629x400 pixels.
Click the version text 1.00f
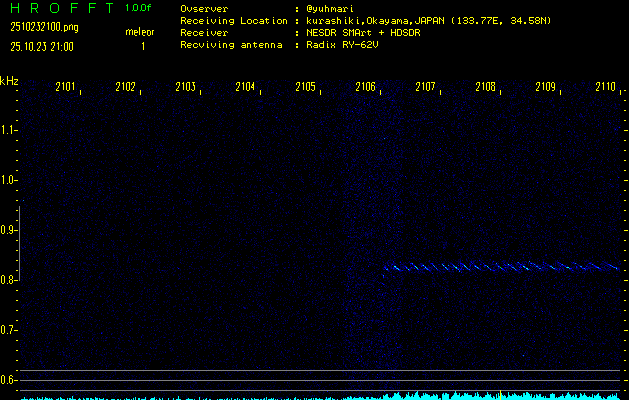click(138, 8)
